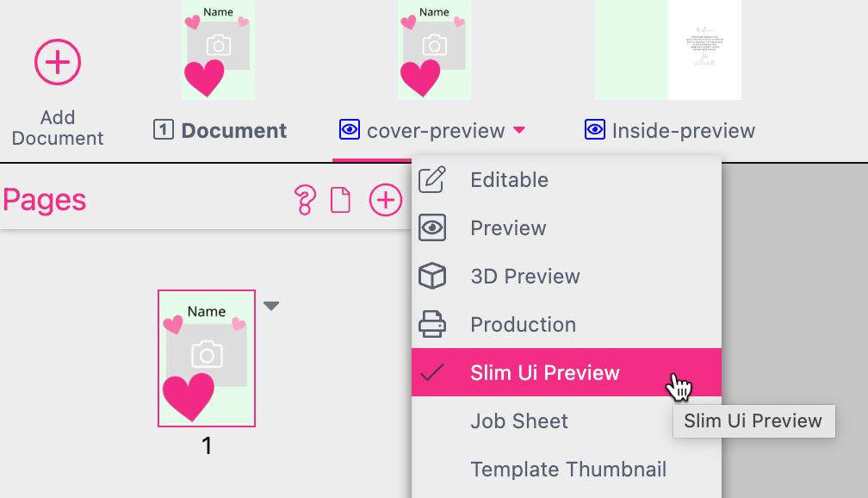Click the circled plus icon to add a page
This screenshot has width=868, height=498.
(x=385, y=199)
